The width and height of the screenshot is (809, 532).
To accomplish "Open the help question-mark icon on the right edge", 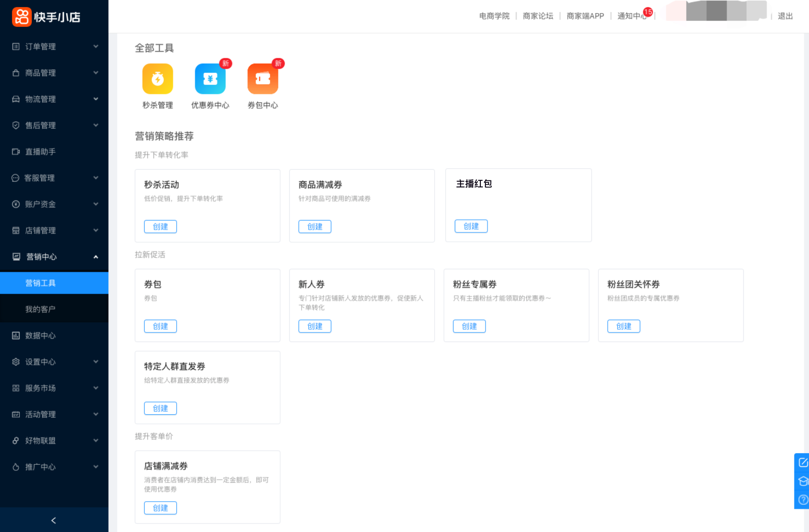I will tap(803, 500).
